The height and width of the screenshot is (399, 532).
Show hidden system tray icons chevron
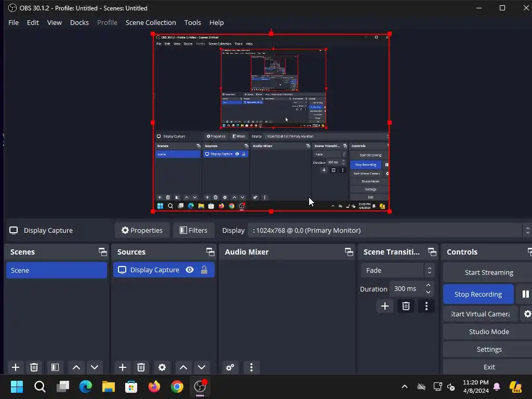(404, 387)
